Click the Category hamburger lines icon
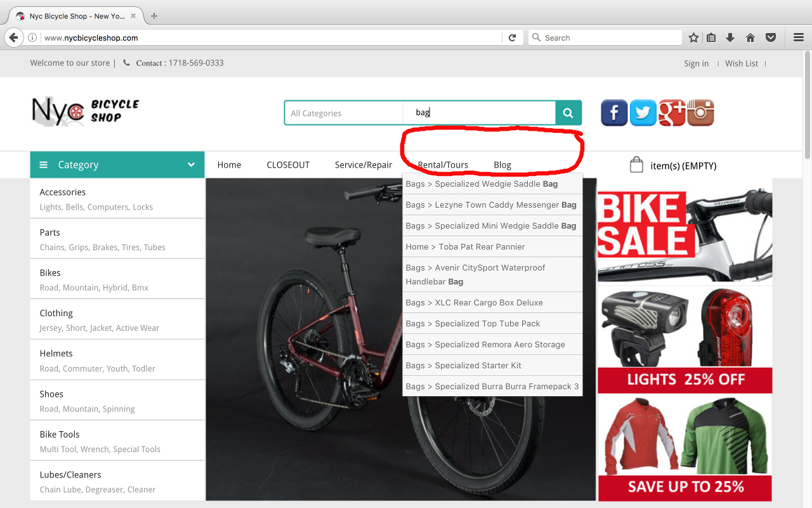The image size is (812, 508). pyautogui.click(x=44, y=165)
